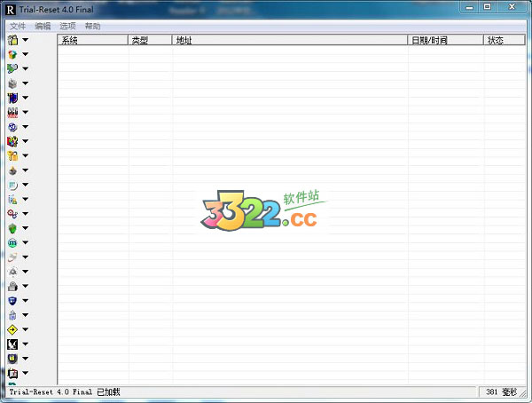Image resolution: width=532 pixels, height=403 pixels.
Task: Sort by the 系统 column header
Action: coord(92,40)
